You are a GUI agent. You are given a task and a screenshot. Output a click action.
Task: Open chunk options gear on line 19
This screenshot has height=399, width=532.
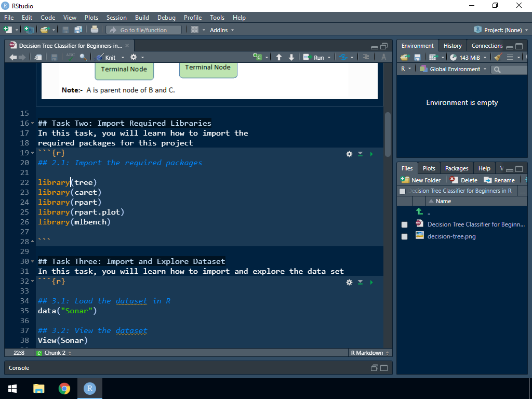(349, 154)
